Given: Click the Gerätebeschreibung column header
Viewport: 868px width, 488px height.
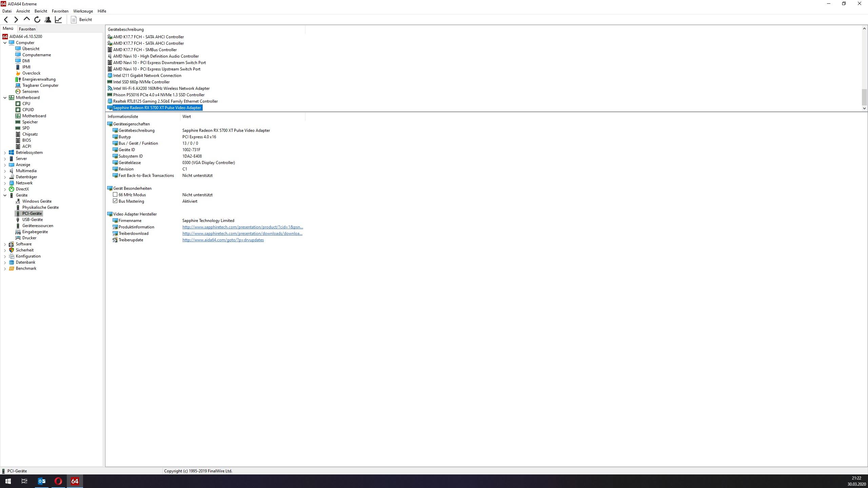Looking at the screenshot, I should click(205, 29).
